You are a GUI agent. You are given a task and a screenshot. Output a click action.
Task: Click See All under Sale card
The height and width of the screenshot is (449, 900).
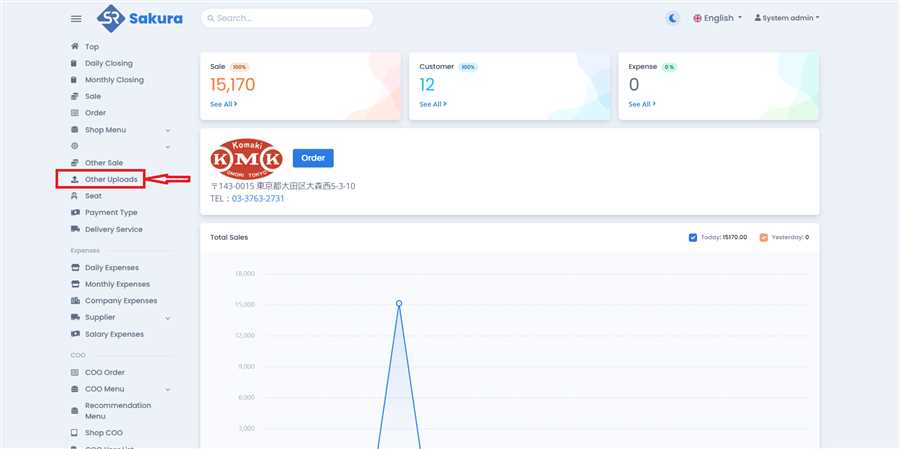pyautogui.click(x=223, y=104)
